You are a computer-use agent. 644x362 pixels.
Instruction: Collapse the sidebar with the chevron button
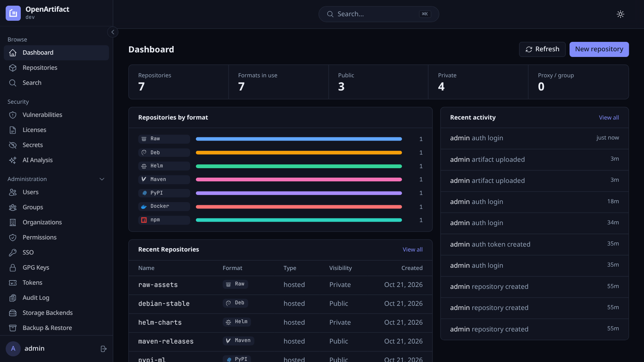(x=112, y=32)
